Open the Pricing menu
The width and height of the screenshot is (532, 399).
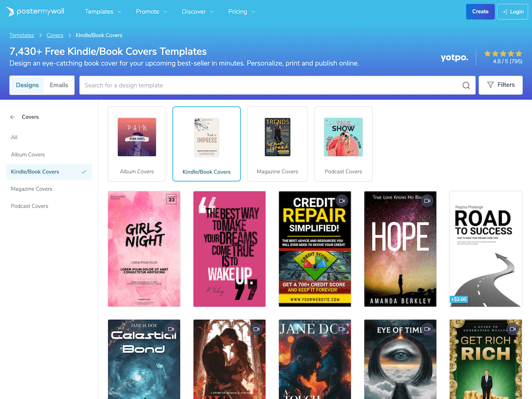point(242,12)
